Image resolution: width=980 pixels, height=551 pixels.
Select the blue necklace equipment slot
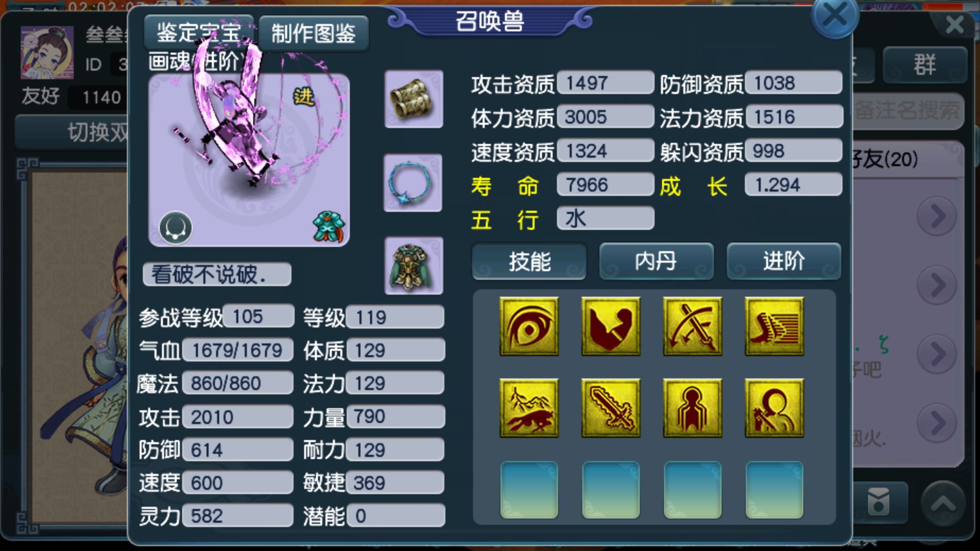[413, 183]
